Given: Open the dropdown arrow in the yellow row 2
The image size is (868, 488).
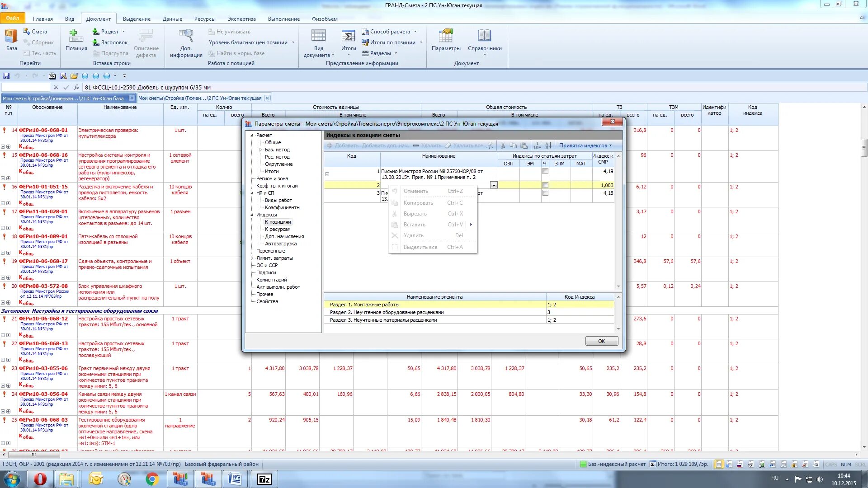Looking at the screenshot, I should [x=494, y=185].
